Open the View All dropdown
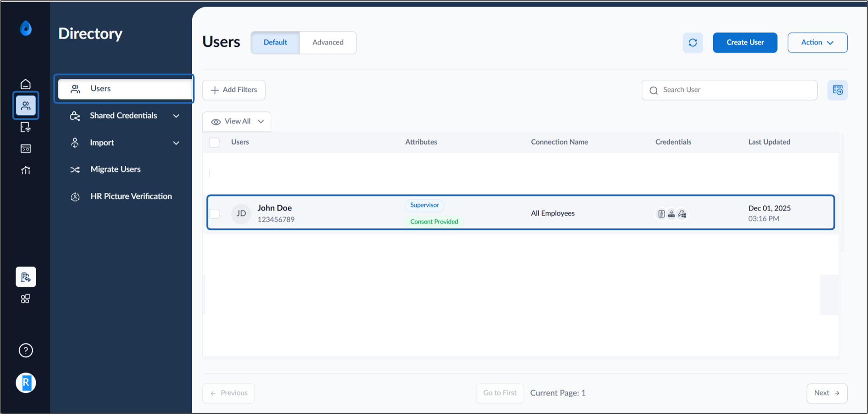The width and height of the screenshot is (868, 414). [x=237, y=122]
